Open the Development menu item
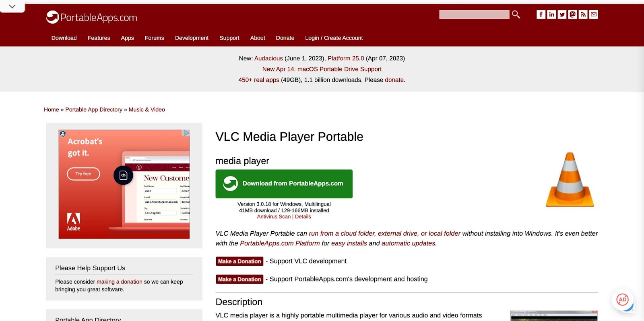The height and width of the screenshot is (321, 644). 192,38
